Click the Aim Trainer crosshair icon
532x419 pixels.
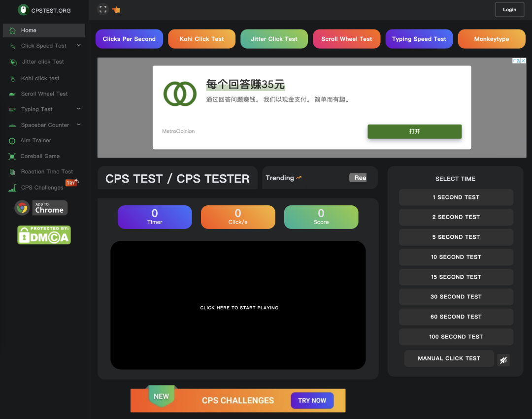tap(12, 141)
